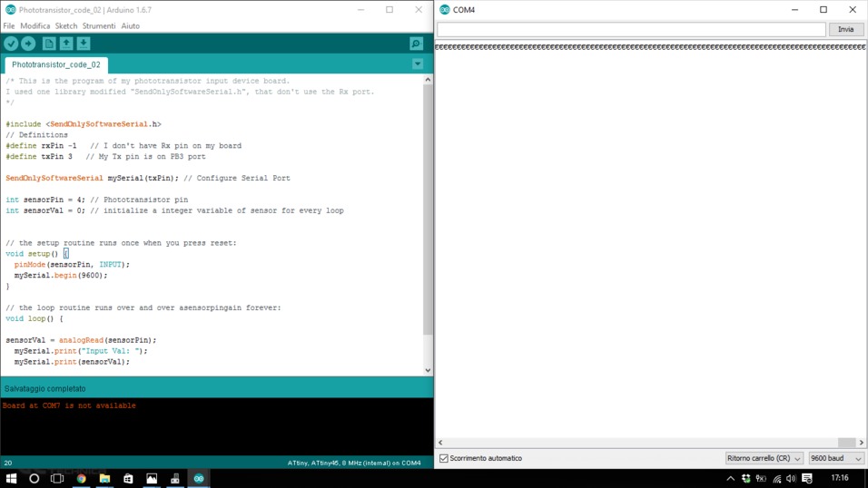Click the code editor vertical scrollbar thumb
Screen dimensions: 868x488
[428, 210]
